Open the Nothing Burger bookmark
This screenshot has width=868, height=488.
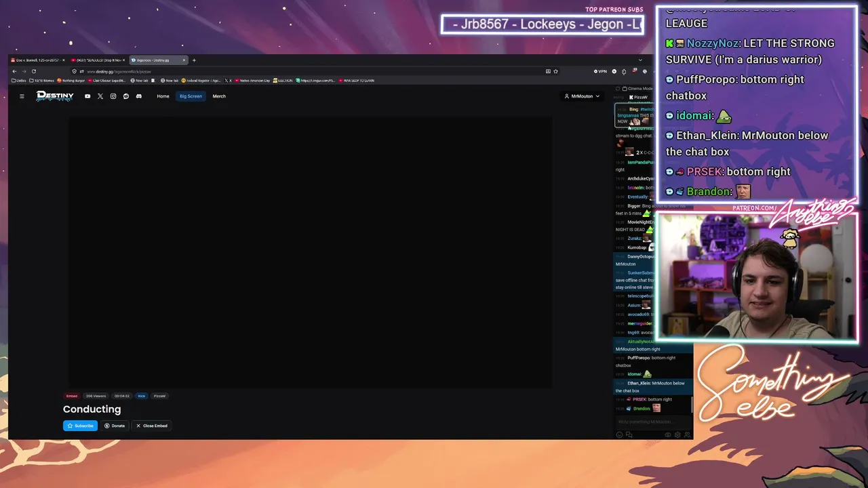71,81
